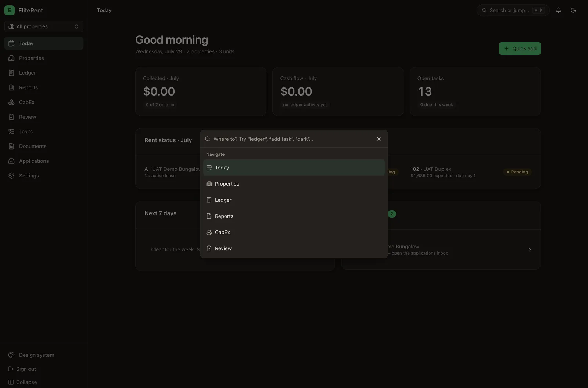Click the Applications inbox icon in sidebar

point(11,161)
